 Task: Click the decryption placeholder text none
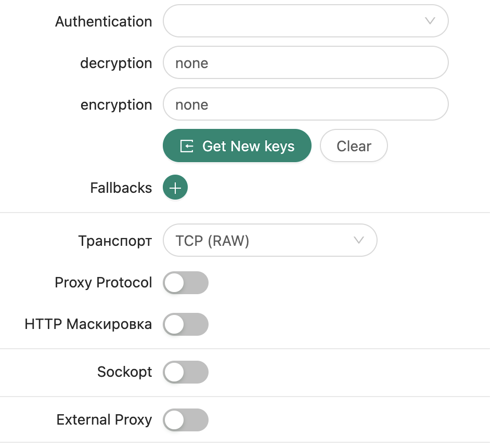click(x=192, y=62)
